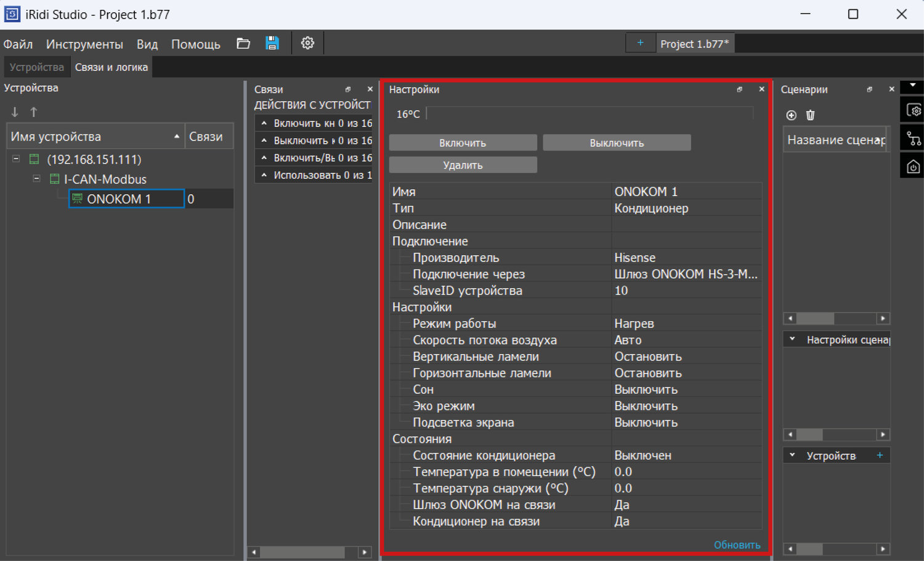924x561 pixels.
Task: Collapse the Настройки сценария section
Action: click(793, 339)
